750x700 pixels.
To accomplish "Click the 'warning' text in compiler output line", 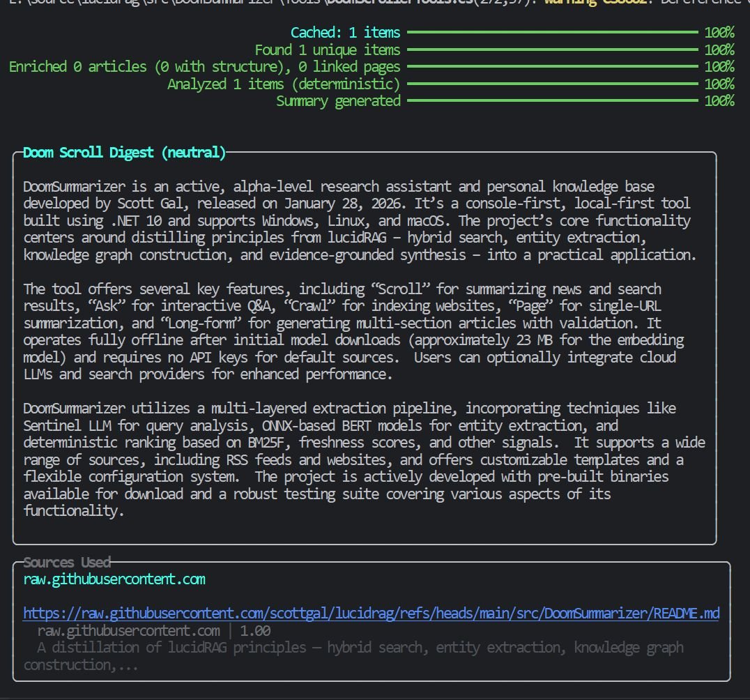I will 571,2.
